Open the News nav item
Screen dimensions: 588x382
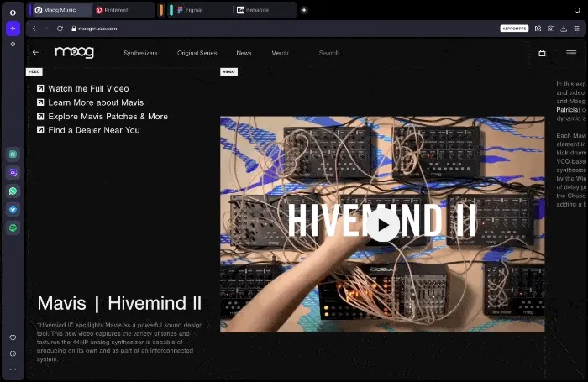(x=244, y=53)
